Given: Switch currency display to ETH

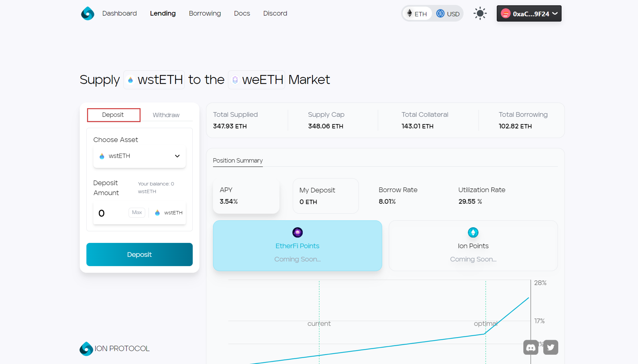Looking at the screenshot, I should 417,14.
